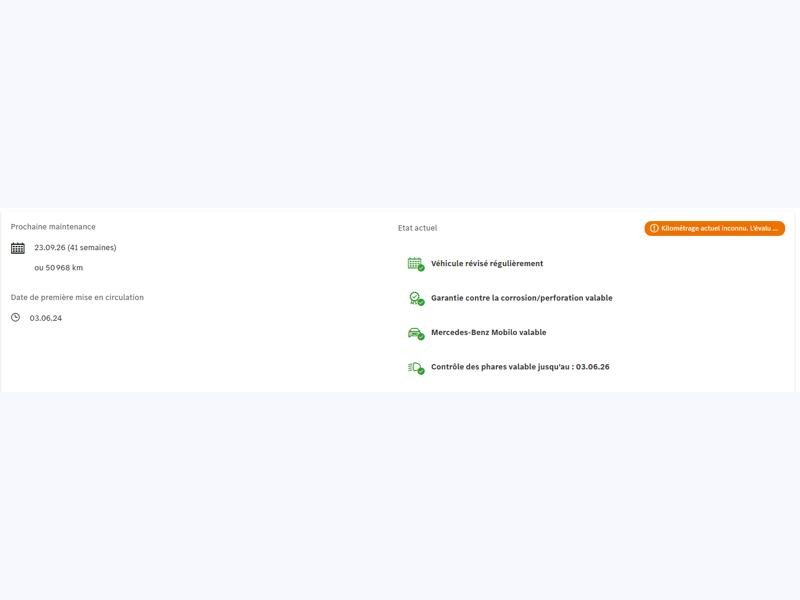Click the warning icon in the orange badge

pyautogui.click(x=654, y=228)
